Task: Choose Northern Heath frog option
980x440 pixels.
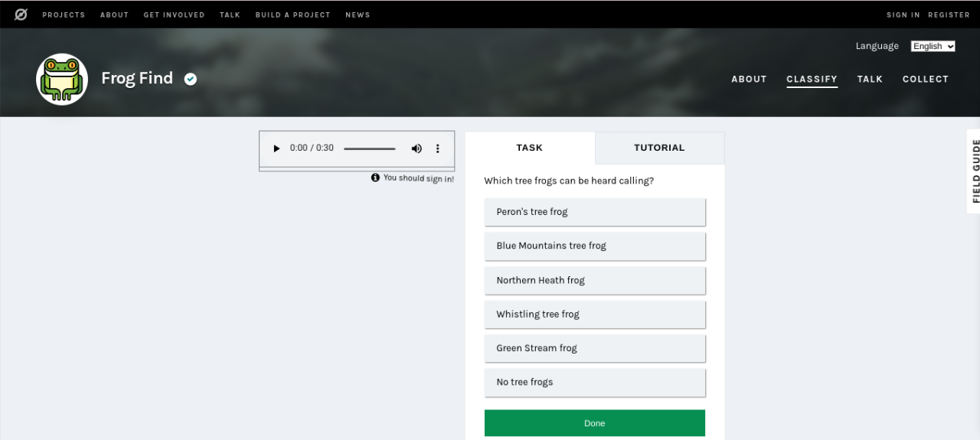Action: pos(595,280)
